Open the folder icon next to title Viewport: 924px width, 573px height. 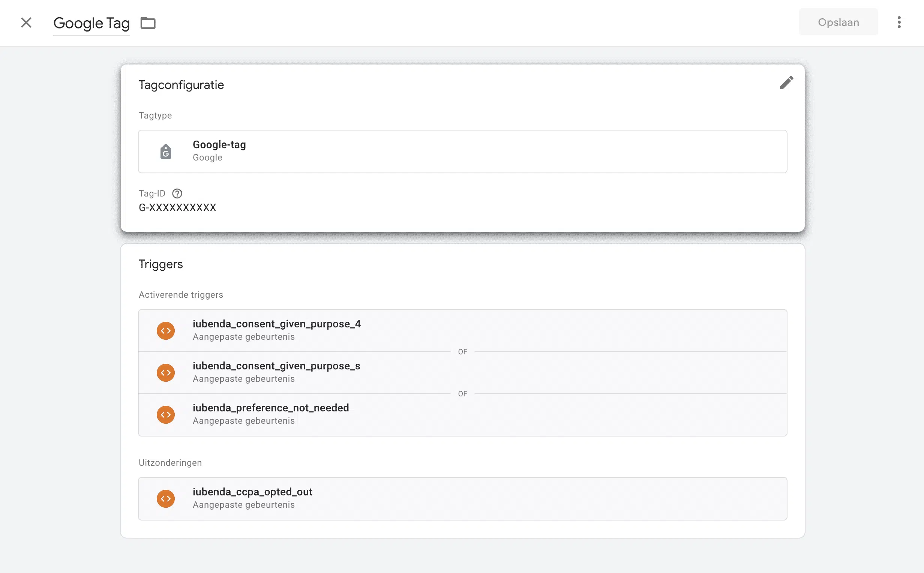[x=148, y=23]
